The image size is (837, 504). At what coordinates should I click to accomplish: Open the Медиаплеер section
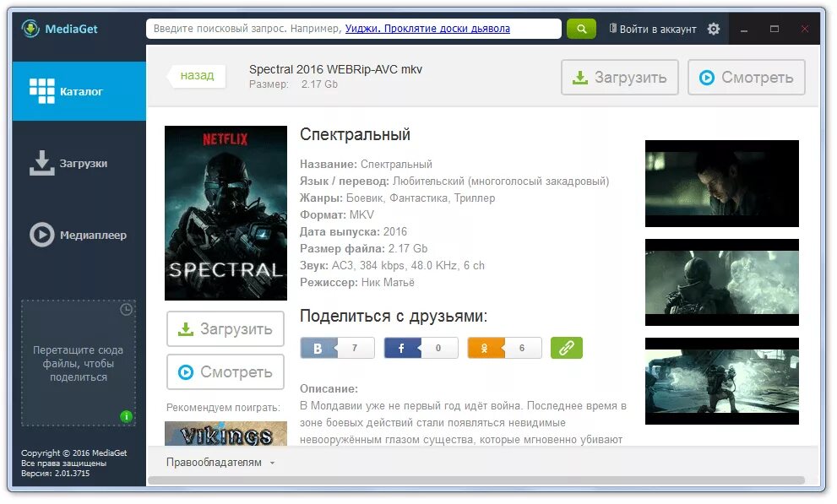click(x=79, y=235)
